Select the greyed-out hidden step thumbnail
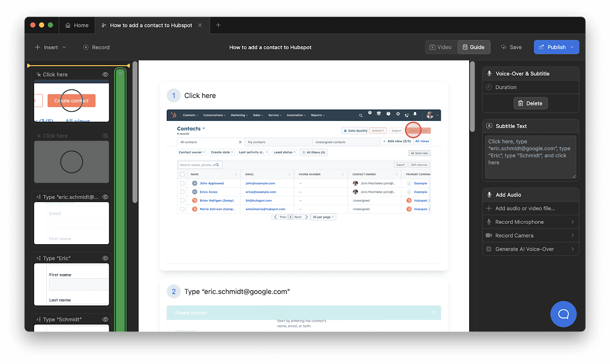The width and height of the screenshot is (610, 364). click(72, 162)
